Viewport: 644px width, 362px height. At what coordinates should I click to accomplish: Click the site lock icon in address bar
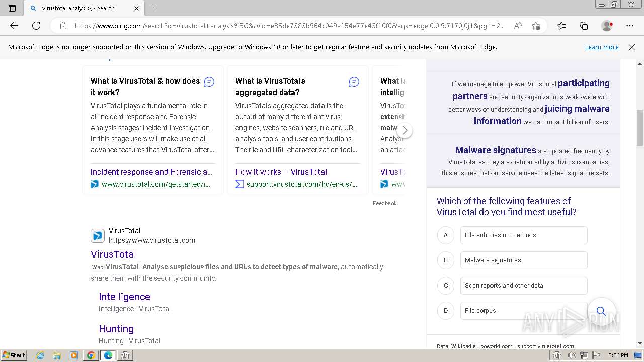click(x=63, y=26)
